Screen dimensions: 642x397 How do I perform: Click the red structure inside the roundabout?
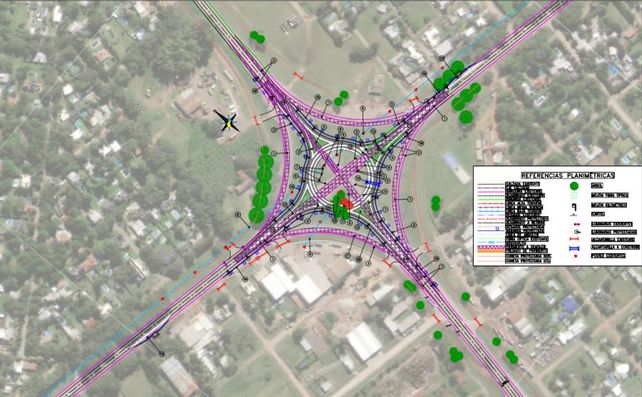click(x=346, y=203)
